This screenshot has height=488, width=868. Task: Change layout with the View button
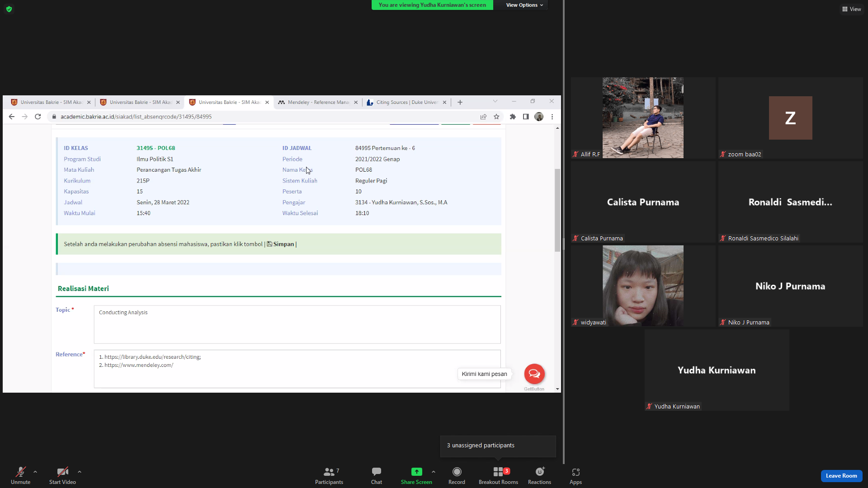tap(852, 9)
